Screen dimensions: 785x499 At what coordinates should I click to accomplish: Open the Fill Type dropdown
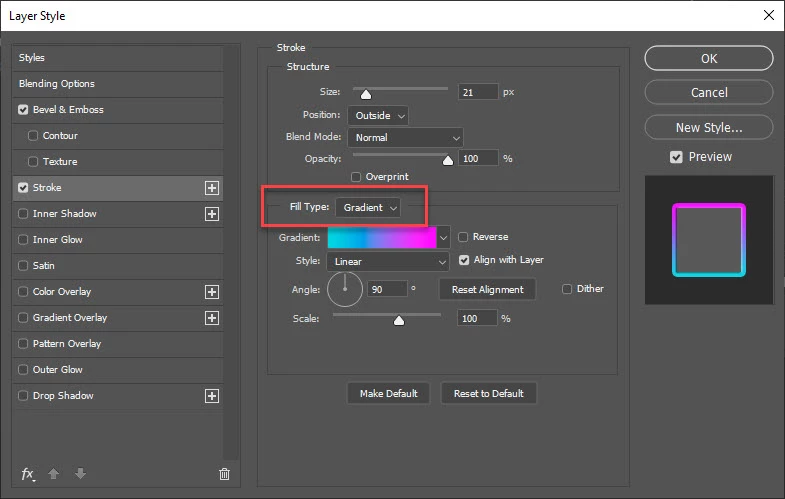368,208
